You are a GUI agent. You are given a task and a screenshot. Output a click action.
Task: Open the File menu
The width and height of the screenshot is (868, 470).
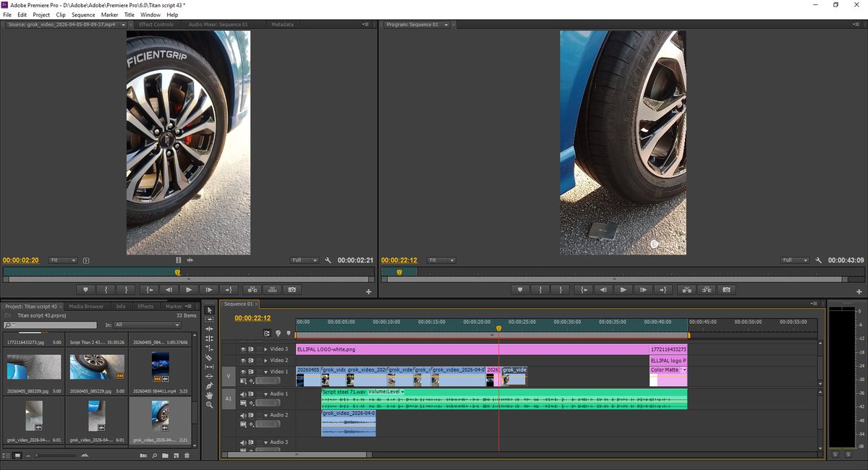click(7, 14)
